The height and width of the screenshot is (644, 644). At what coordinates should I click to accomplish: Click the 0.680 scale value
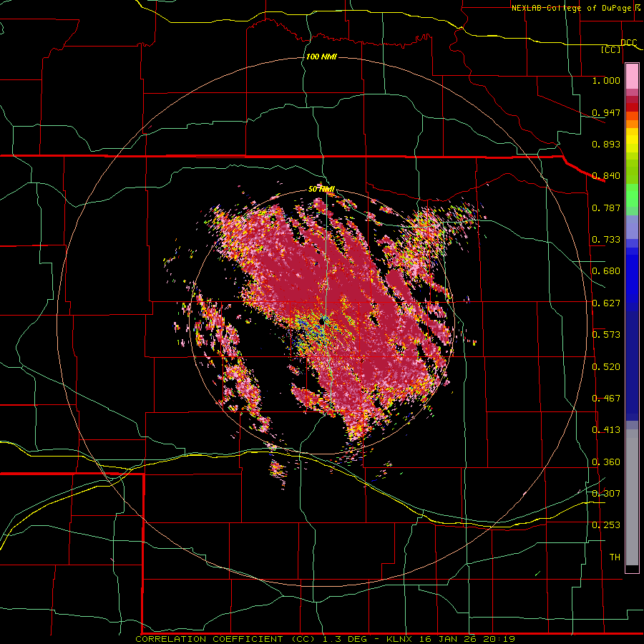606,270
